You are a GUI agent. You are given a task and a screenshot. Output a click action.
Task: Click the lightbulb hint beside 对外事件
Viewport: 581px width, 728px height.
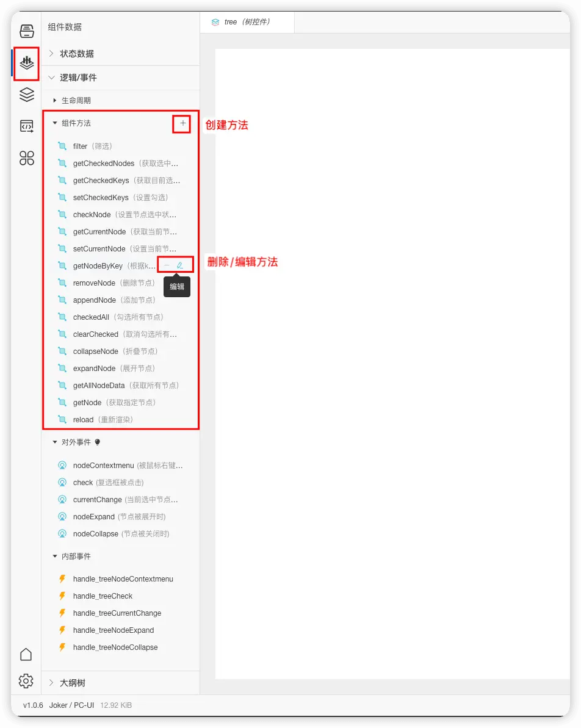click(98, 442)
